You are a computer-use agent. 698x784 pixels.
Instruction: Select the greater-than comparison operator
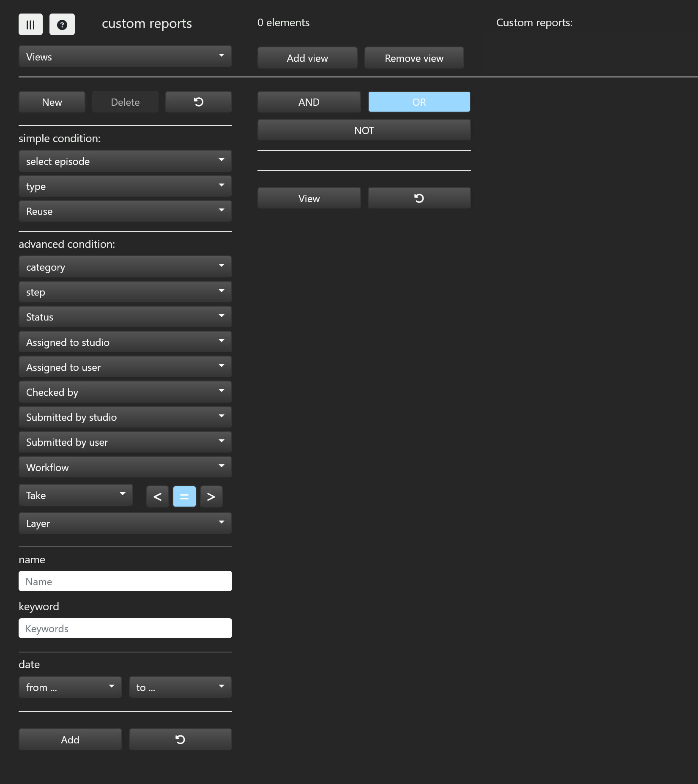pos(211,496)
